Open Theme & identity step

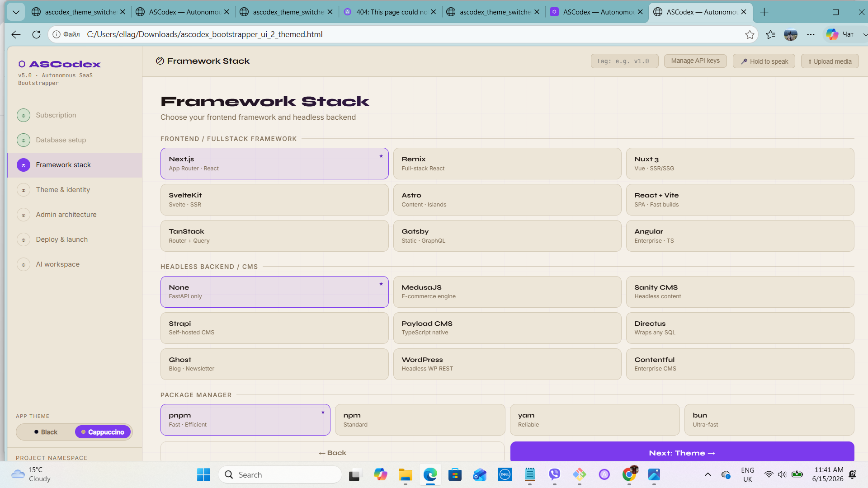pyautogui.click(x=75, y=190)
